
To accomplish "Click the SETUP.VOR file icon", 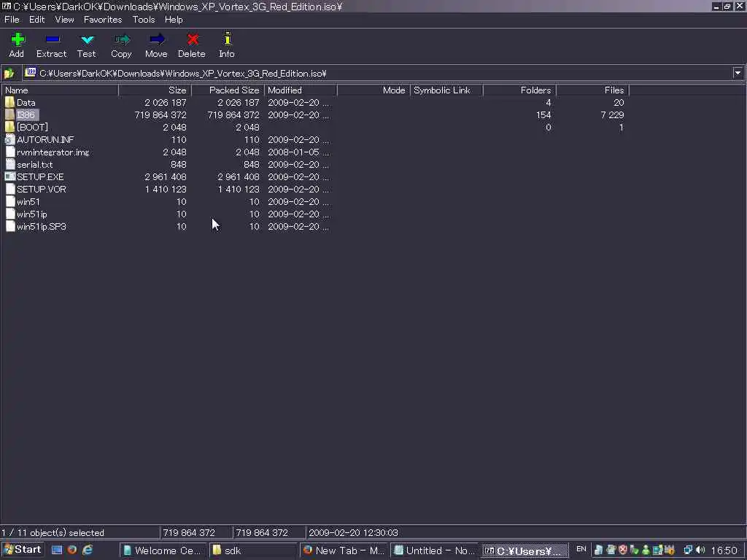I will point(9,189).
